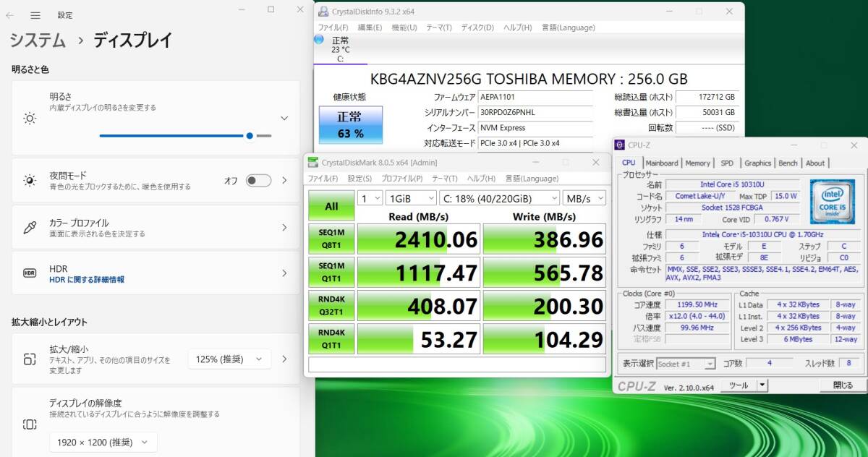Click the CrystalDiskMark title bar icon

[x=312, y=163]
